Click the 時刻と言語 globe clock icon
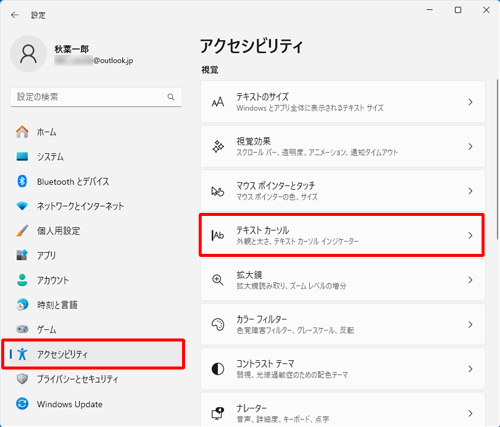This screenshot has width=500, height=427. tap(22, 305)
